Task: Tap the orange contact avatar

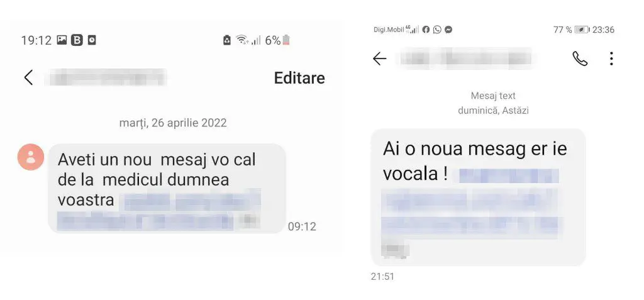Action: point(31,157)
